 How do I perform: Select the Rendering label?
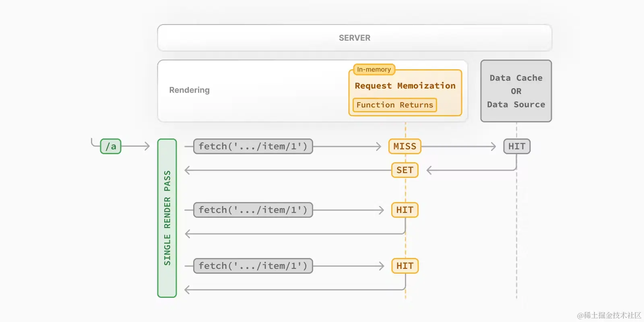point(189,90)
